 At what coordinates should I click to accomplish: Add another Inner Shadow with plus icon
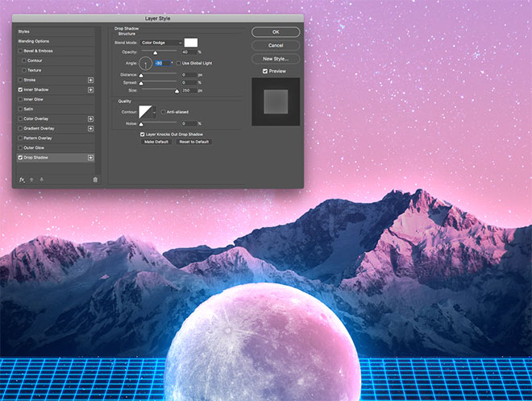point(90,90)
